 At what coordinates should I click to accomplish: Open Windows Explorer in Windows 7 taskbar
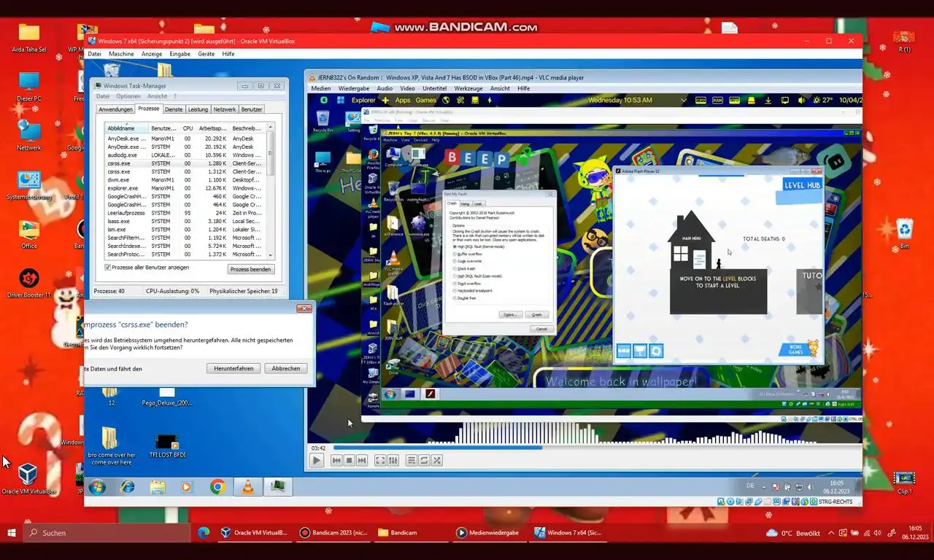click(158, 486)
